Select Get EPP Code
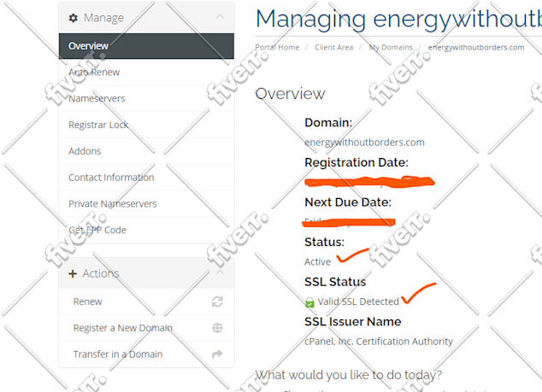Image resolution: width=542 pixels, height=392 pixels. (x=146, y=230)
